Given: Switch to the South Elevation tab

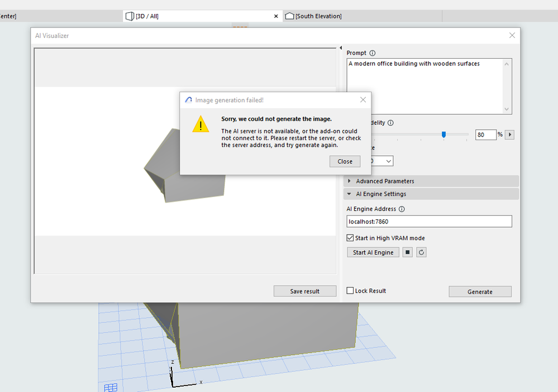Looking at the screenshot, I should click(363, 16).
